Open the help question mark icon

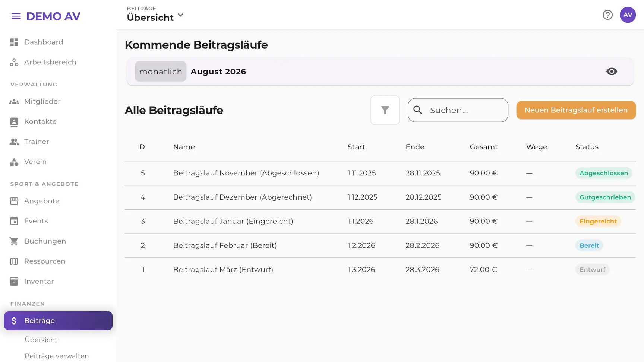[607, 15]
